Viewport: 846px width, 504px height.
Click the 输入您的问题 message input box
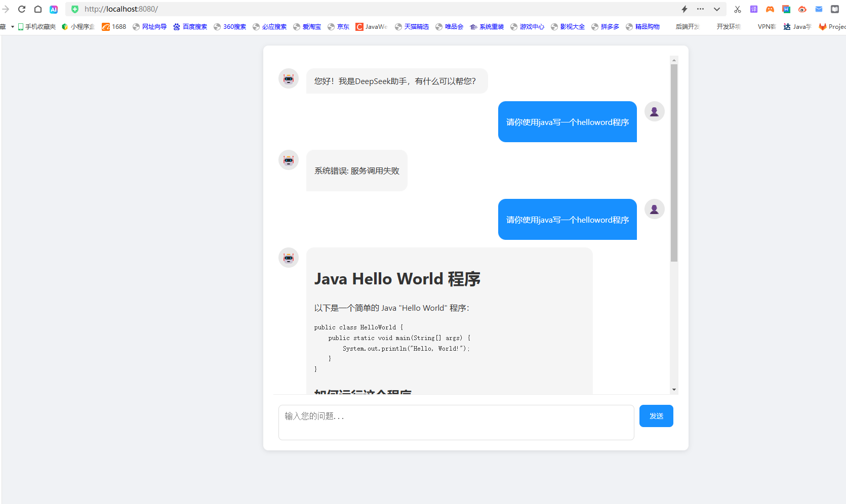(x=456, y=422)
